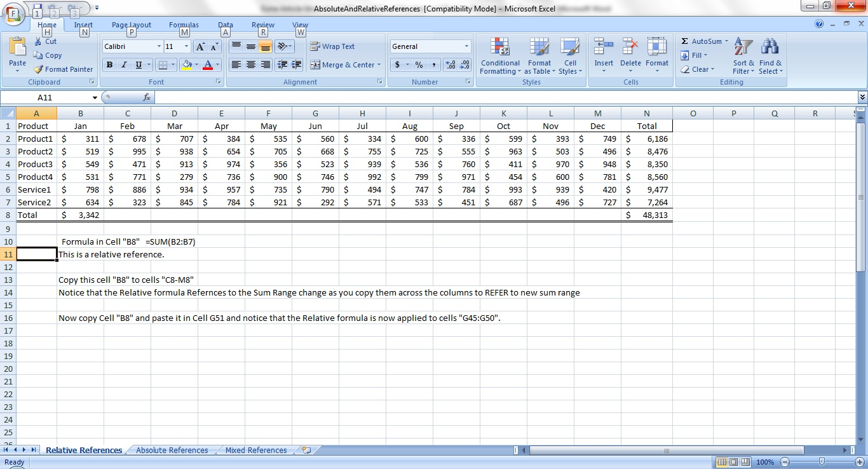This screenshot has width=868, height=469.
Task: Open the General number format dropdown
Action: pyautogui.click(x=466, y=46)
